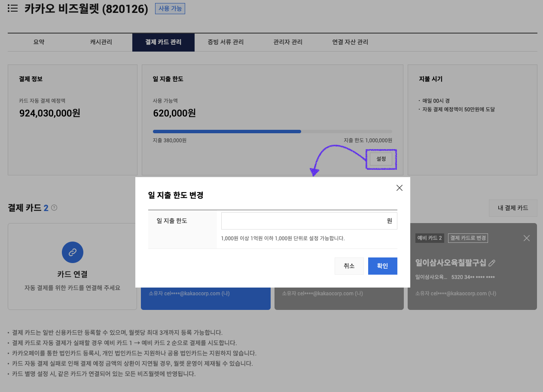This screenshot has width=543, height=392.
Task: Confirm with the blue 확인 button
Action: coord(382,266)
